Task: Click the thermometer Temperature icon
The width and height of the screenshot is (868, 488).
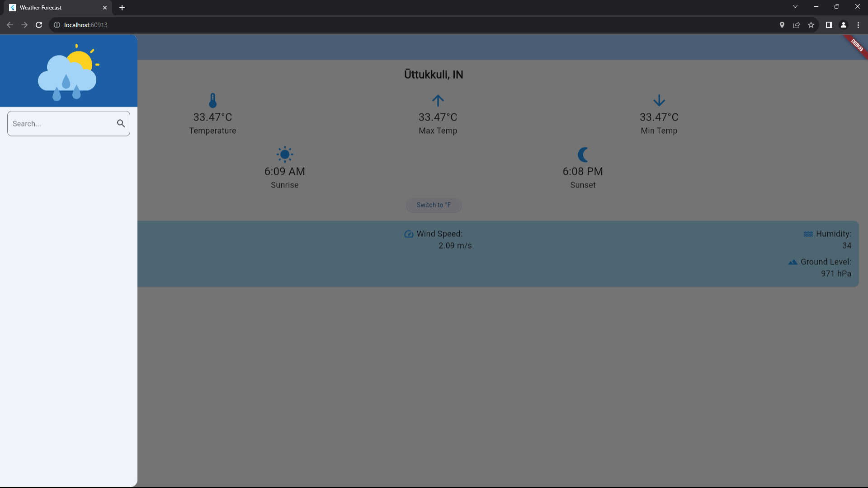Action: (212, 100)
